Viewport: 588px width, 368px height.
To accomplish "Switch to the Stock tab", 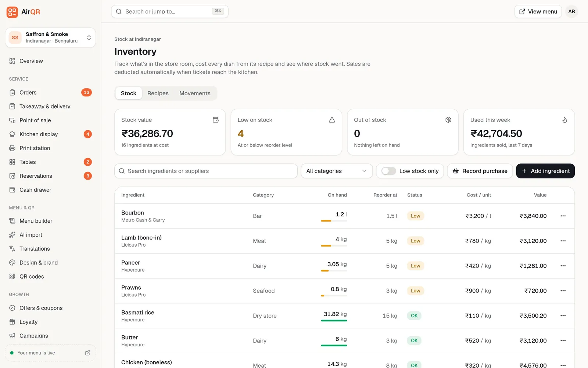I will click(x=129, y=93).
